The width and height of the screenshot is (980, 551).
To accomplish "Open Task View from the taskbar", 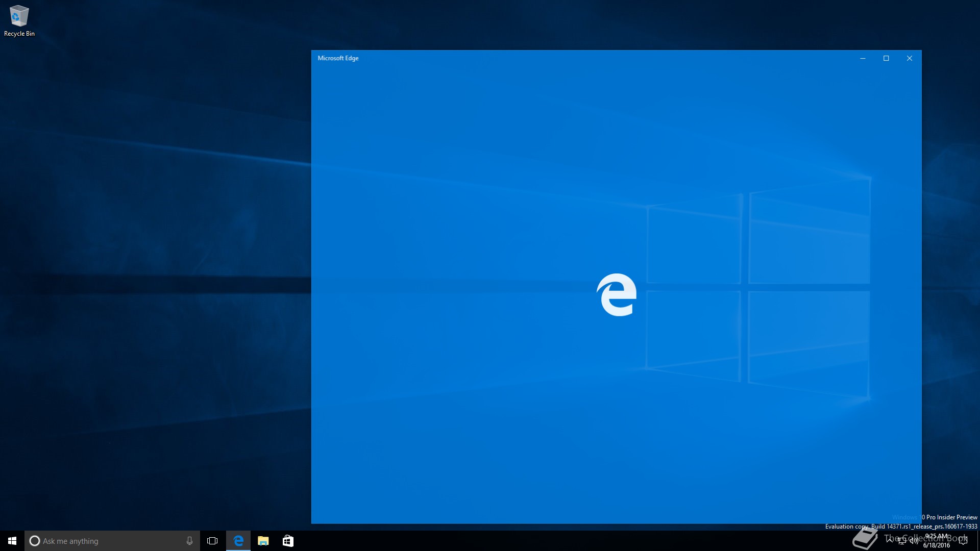I will click(x=212, y=541).
